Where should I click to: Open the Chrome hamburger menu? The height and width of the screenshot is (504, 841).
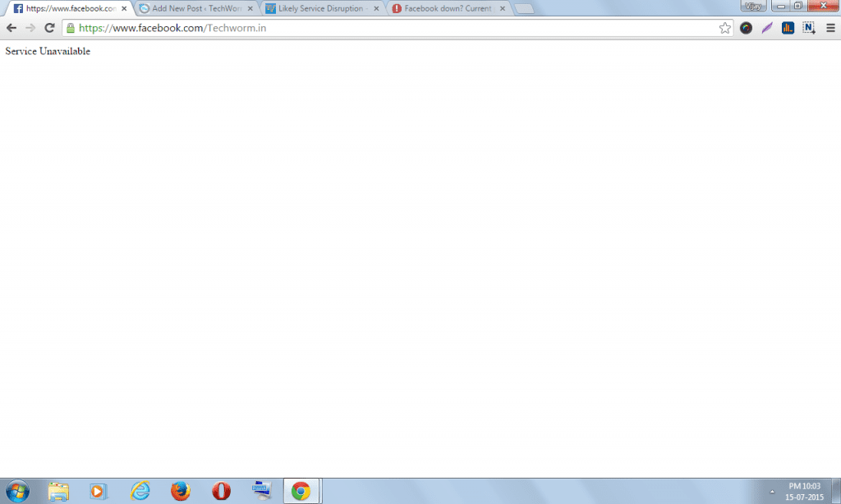pos(830,28)
